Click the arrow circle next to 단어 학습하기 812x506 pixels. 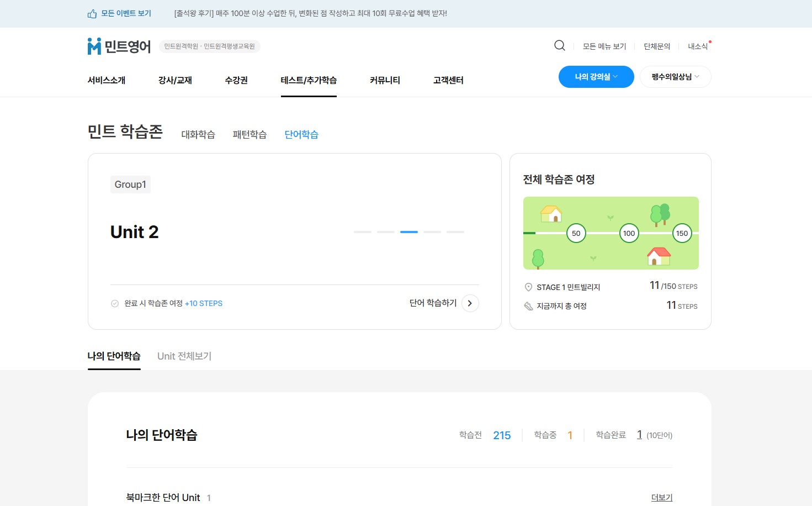click(470, 303)
